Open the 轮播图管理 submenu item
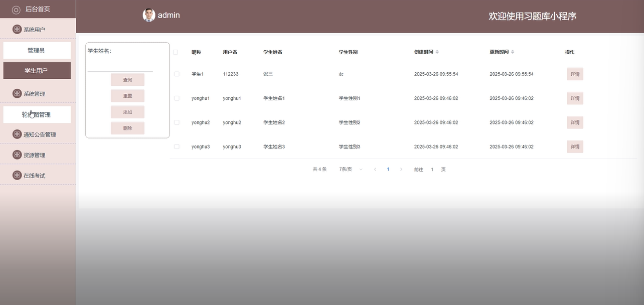 click(x=37, y=114)
